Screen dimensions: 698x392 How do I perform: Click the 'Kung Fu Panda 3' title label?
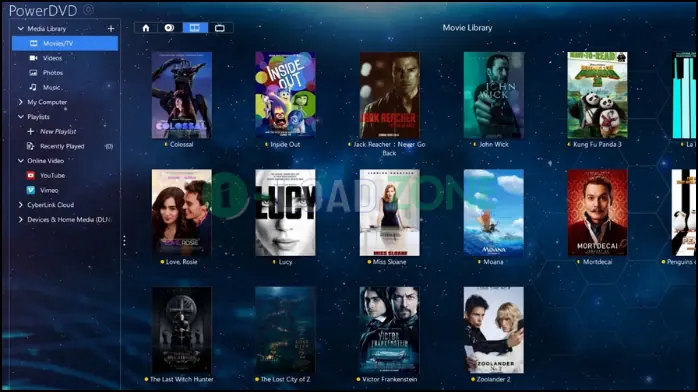(x=597, y=144)
